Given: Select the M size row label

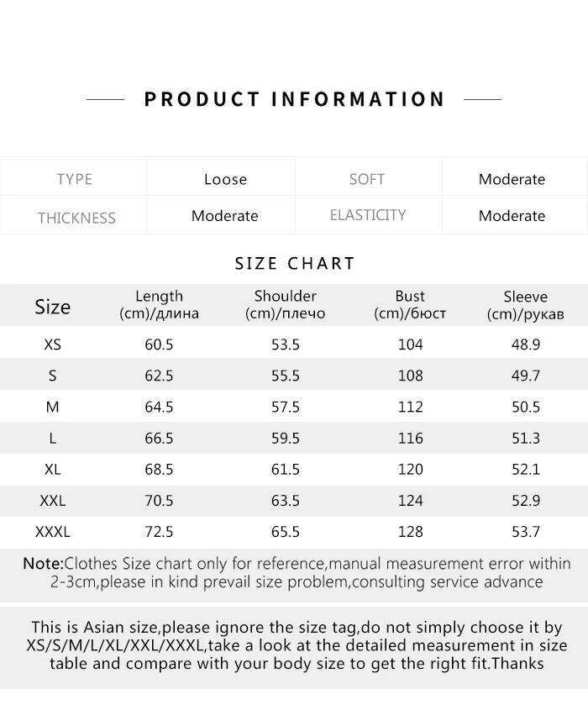Looking at the screenshot, I should pyautogui.click(x=52, y=407).
